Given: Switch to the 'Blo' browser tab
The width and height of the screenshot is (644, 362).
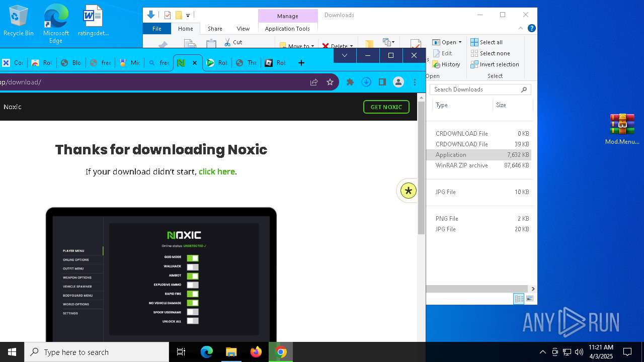Looking at the screenshot, I should tap(70, 63).
